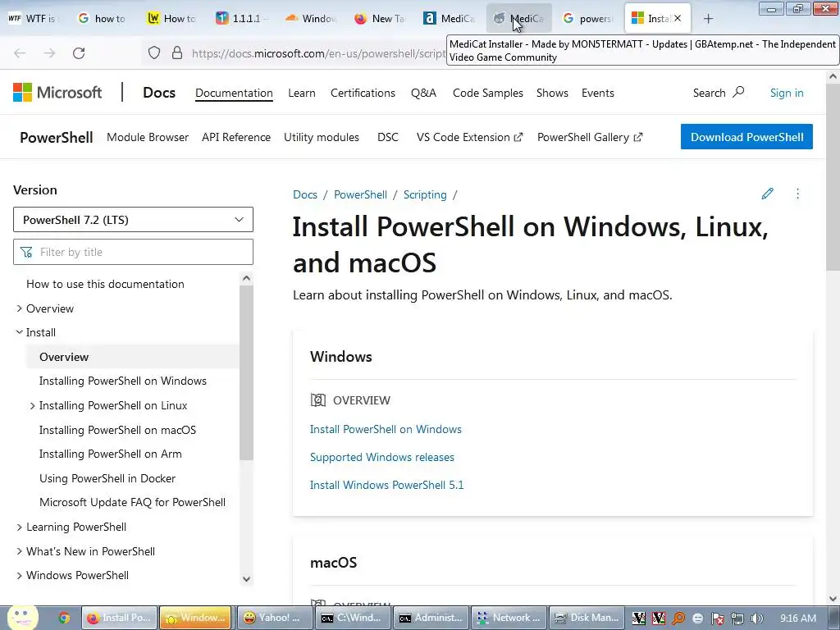Image resolution: width=840 pixels, height=630 pixels.
Task: Expand Installing PowerShell on Linux node
Action: point(32,405)
